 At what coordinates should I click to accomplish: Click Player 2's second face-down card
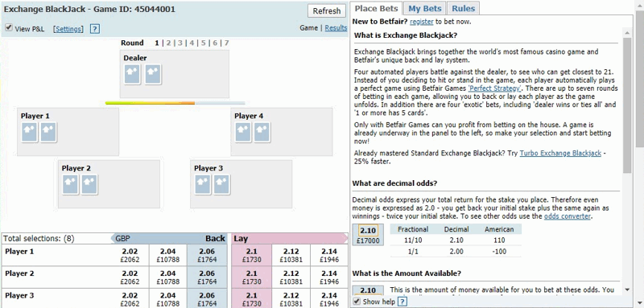[89, 184]
